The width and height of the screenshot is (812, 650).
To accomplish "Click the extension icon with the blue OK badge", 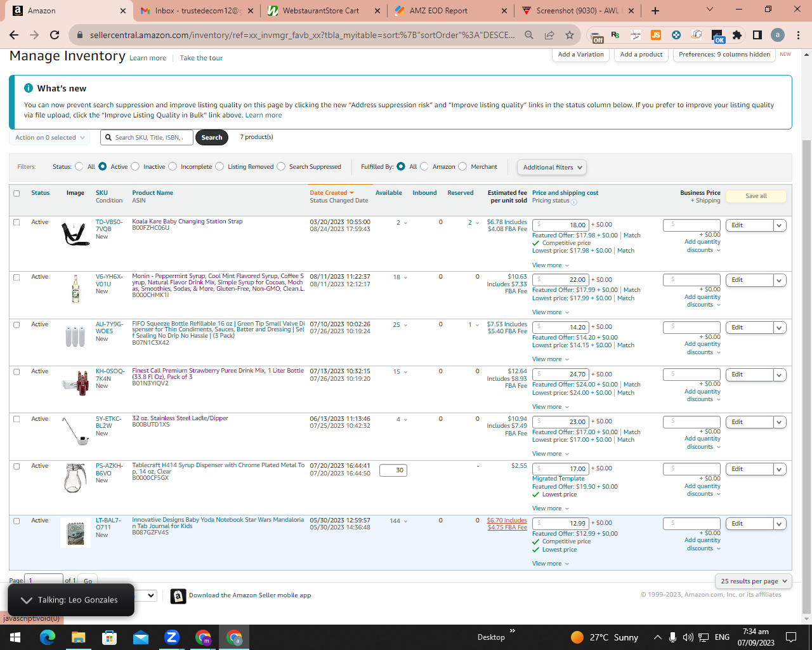I will click(x=717, y=36).
